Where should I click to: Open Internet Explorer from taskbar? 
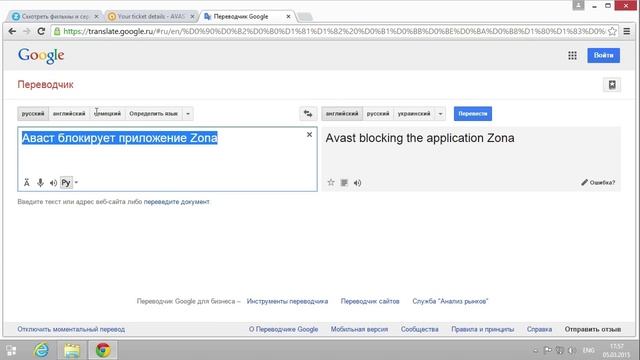point(41,350)
